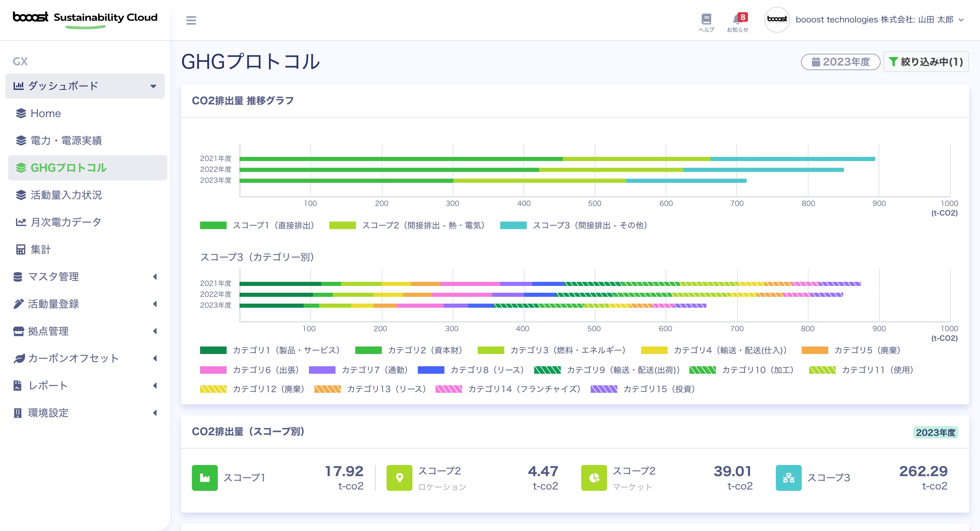The image size is (980, 531).
Task: Click the ダッシュボード chart icon
Action: tap(19, 86)
